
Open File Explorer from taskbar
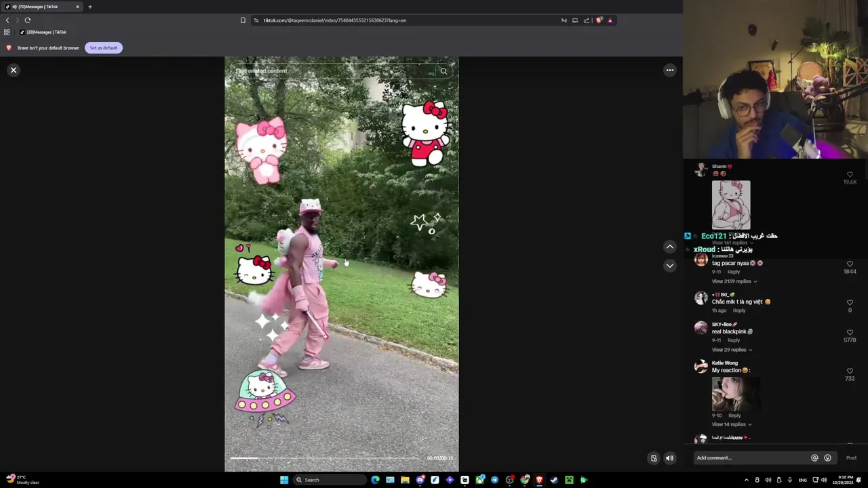click(405, 480)
